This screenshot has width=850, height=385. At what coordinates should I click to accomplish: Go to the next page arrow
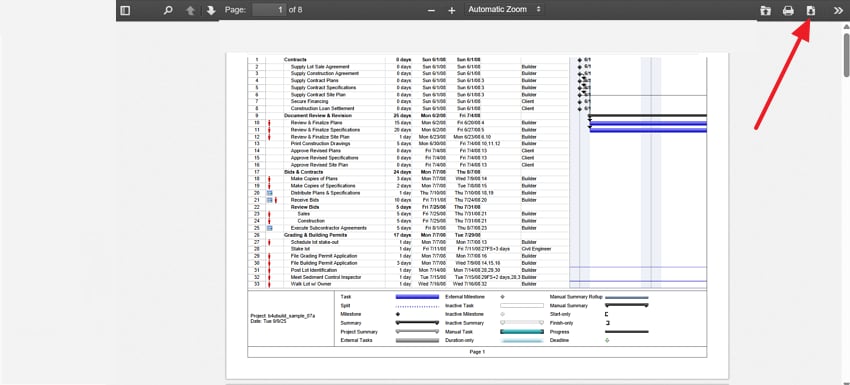pos(211,10)
